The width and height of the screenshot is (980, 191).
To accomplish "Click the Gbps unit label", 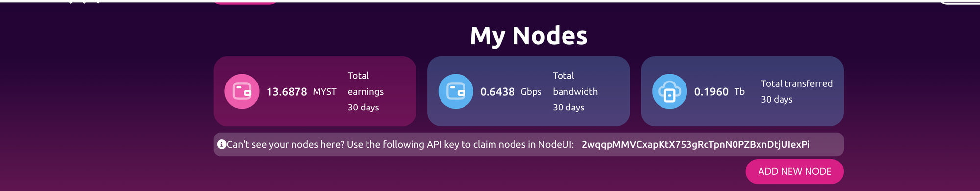I will tap(531, 92).
